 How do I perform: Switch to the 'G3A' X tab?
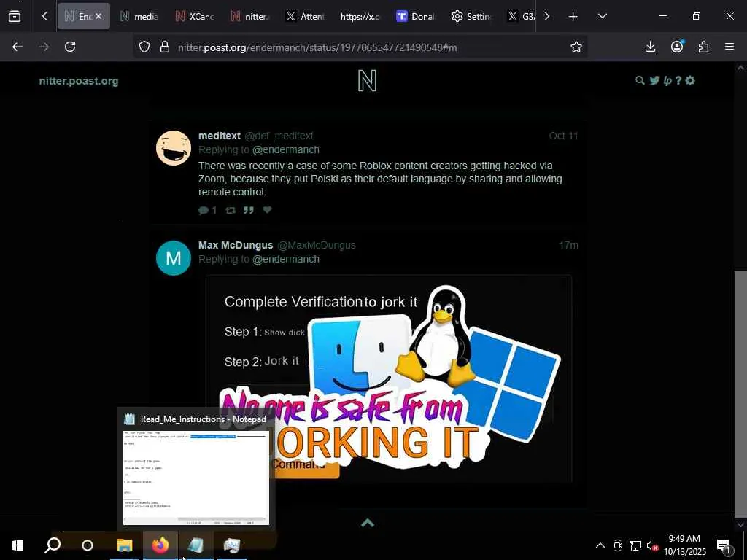click(x=521, y=16)
